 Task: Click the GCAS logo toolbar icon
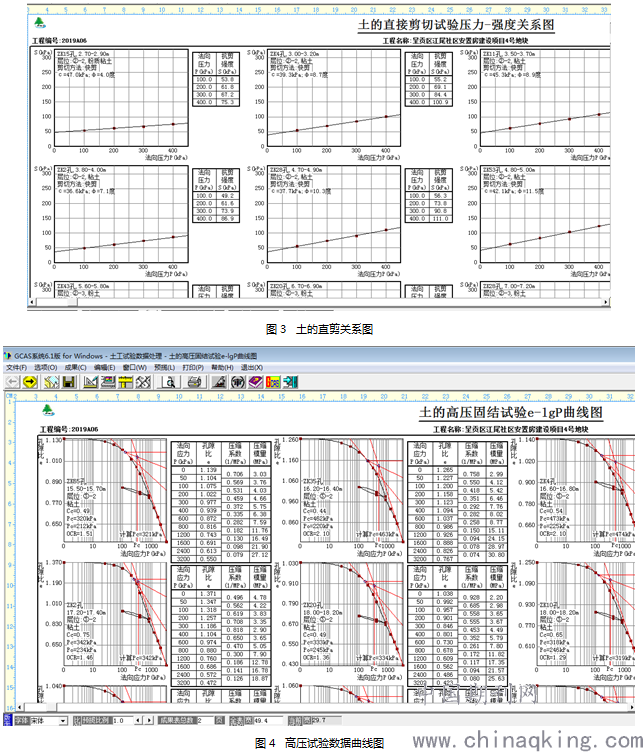coord(272,382)
